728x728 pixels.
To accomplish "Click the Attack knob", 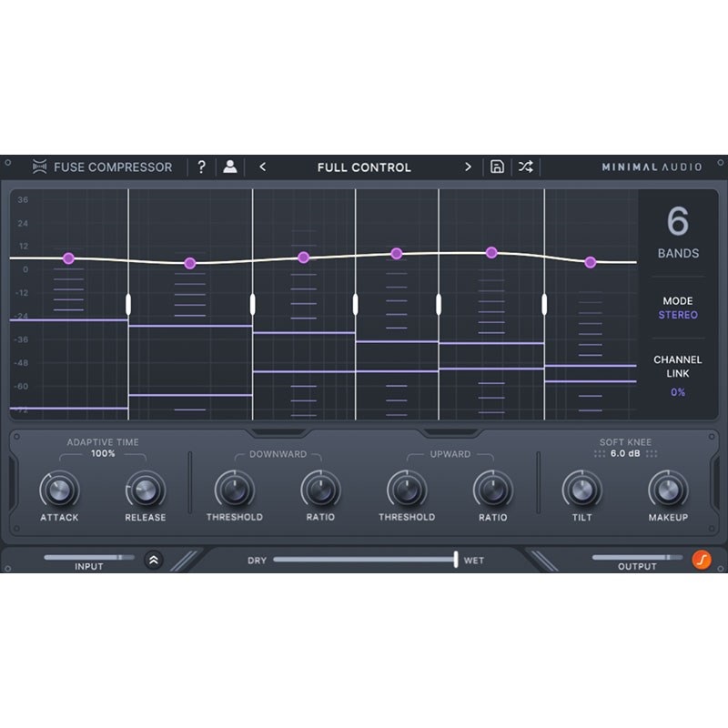I will (59, 490).
